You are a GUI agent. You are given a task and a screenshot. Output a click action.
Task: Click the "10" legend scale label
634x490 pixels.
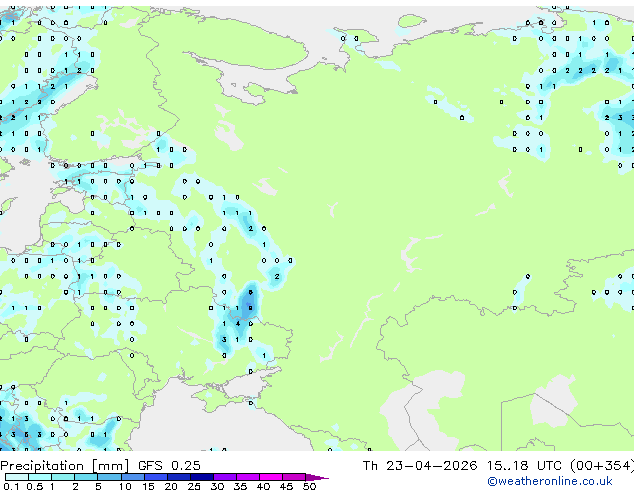pyautogui.click(x=125, y=486)
